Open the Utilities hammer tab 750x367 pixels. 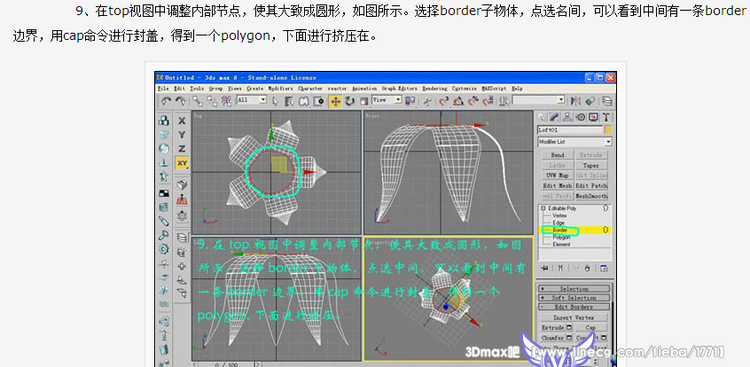tap(606, 117)
